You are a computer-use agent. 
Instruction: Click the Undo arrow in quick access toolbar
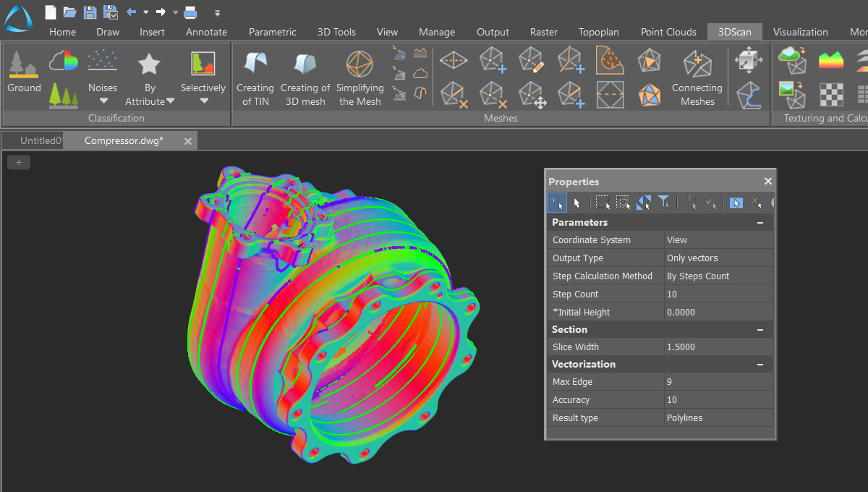click(x=131, y=12)
